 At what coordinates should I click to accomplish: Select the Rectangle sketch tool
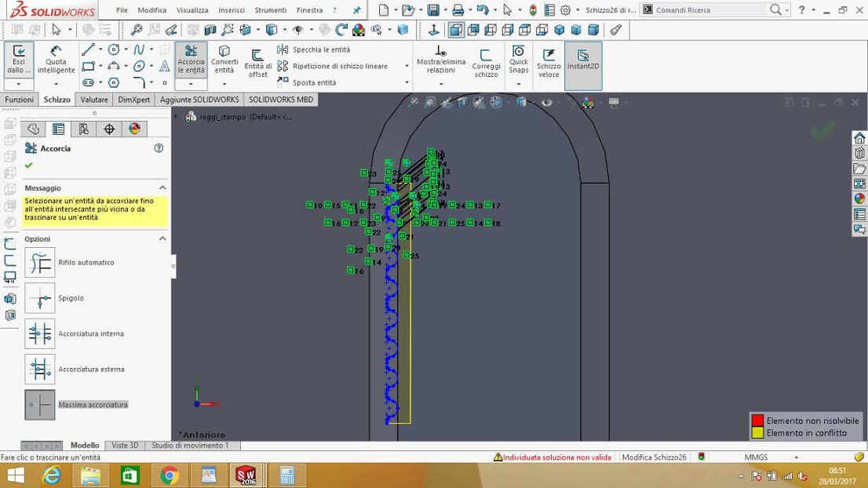point(88,67)
